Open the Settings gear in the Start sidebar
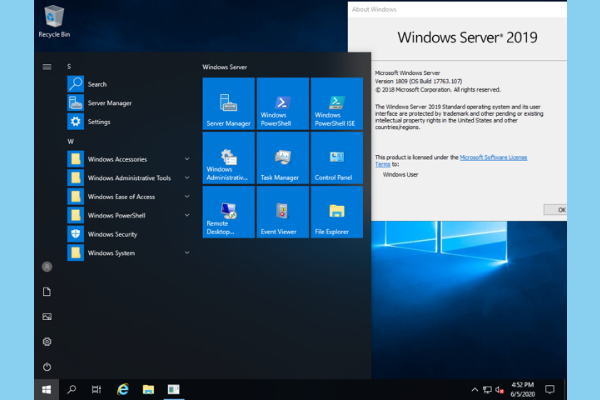The height and width of the screenshot is (400, 600). point(47,341)
